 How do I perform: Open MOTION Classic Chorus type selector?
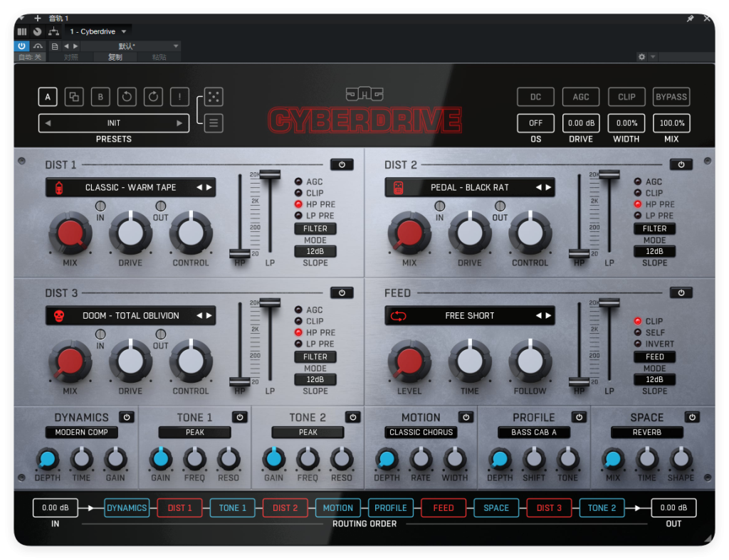pos(421,432)
